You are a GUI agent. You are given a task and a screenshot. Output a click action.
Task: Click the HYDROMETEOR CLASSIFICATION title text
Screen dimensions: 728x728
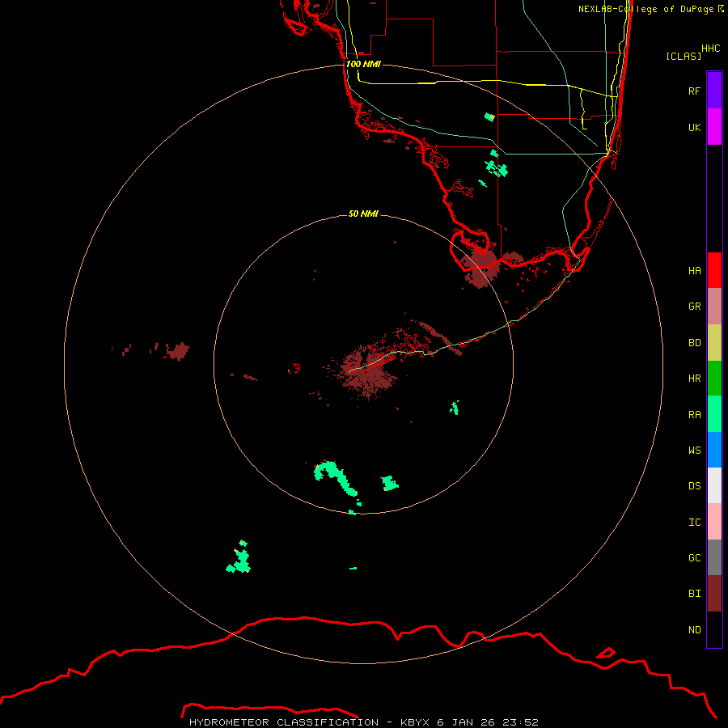(284, 722)
